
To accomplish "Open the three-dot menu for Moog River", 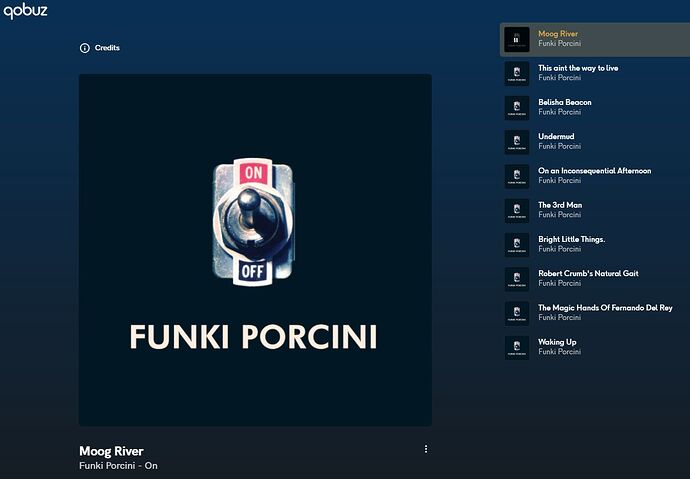I will click(x=426, y=449).
